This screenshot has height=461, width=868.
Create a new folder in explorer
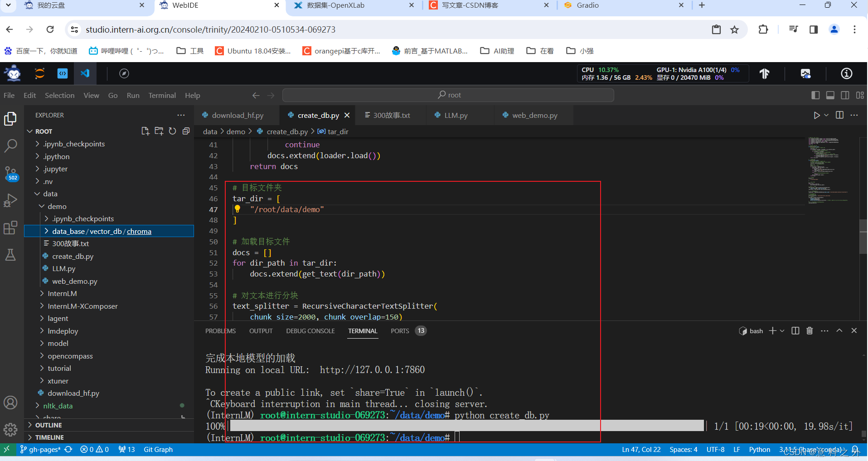tap(159, 131)
